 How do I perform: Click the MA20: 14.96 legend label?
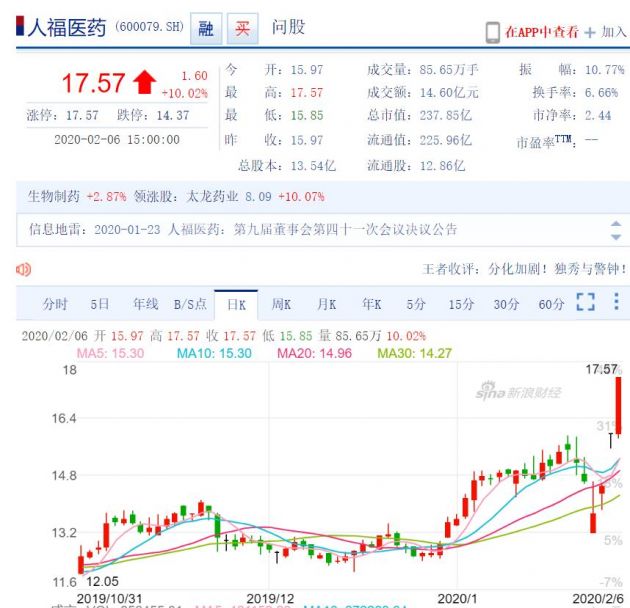click(314, 353)
